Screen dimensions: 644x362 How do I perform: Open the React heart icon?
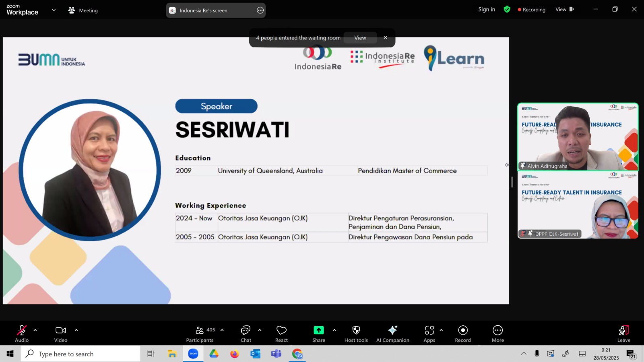281,334
